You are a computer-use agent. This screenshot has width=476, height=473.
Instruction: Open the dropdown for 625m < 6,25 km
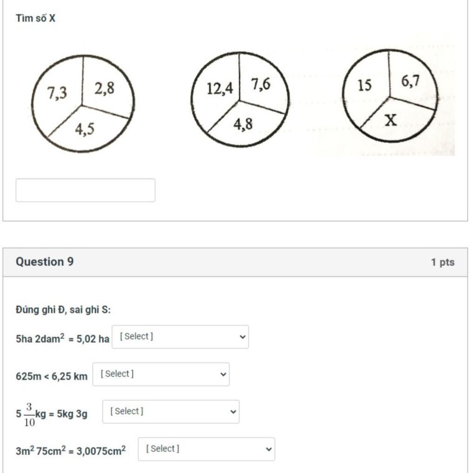[x=161, y=374]
